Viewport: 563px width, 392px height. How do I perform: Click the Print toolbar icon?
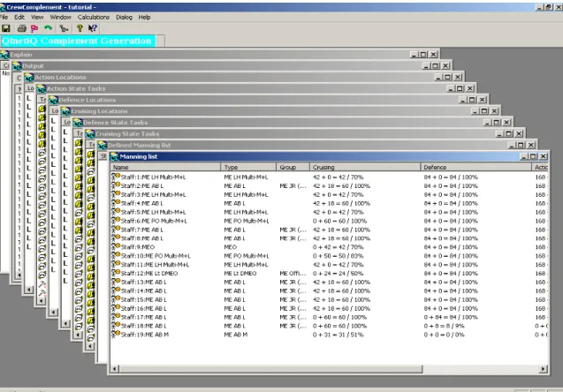coord(22,28)
